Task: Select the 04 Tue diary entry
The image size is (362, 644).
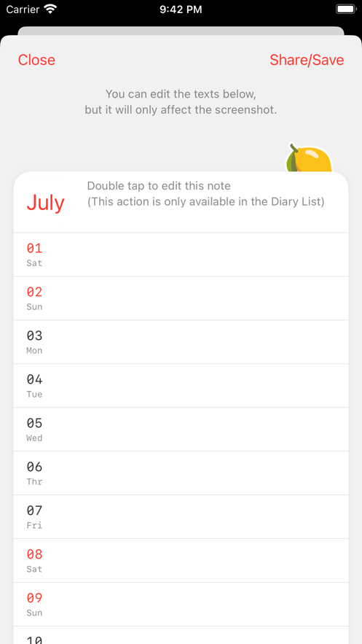Action: pyautogui.click(x=181, y=386)
